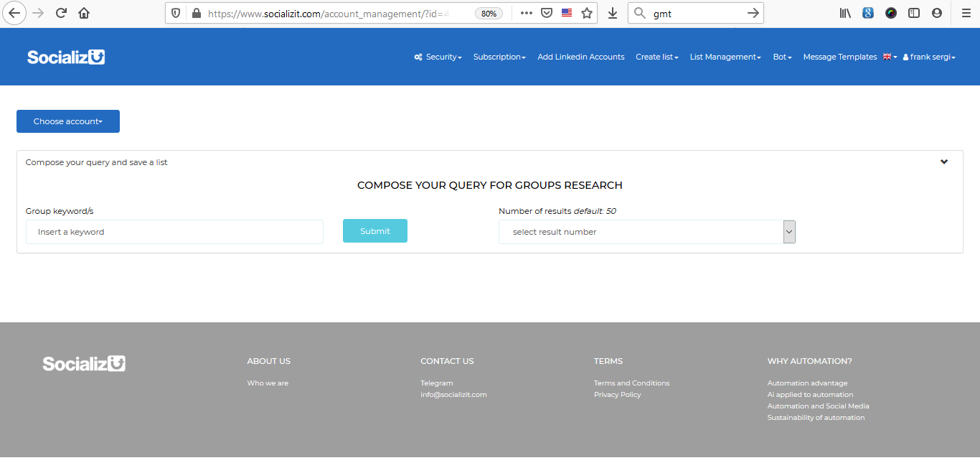Open the browser Home page icon
The width and height of the screenshot is (980, 463).
click(x=84, y=13)
